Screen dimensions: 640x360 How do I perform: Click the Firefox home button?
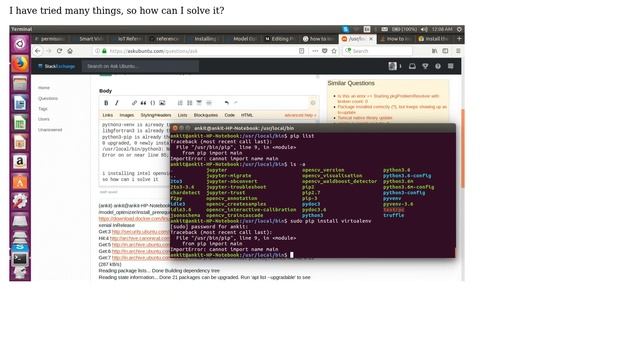tap(70, 51)
